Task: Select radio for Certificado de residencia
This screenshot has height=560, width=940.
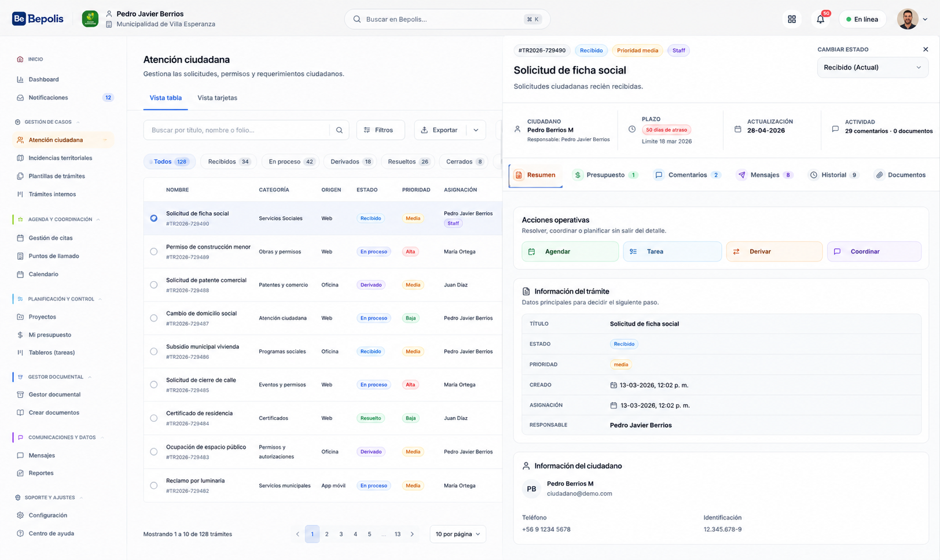Action: [x=153, y=418]
